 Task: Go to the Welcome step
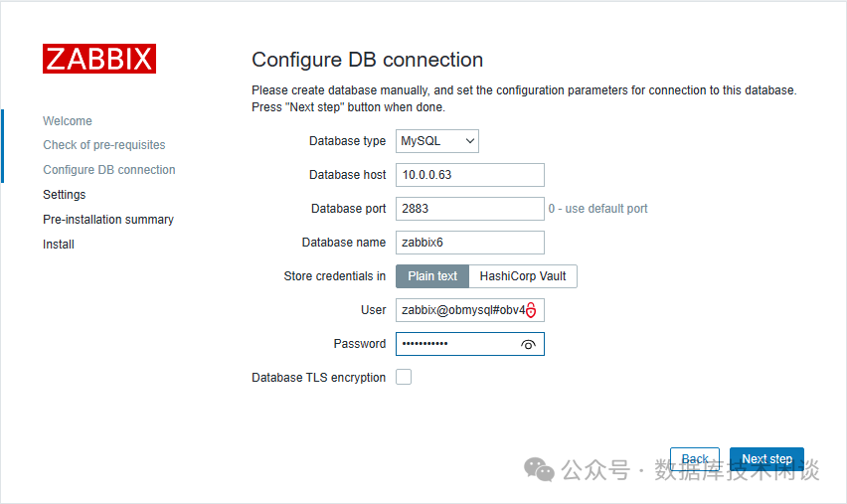[68, 121]
